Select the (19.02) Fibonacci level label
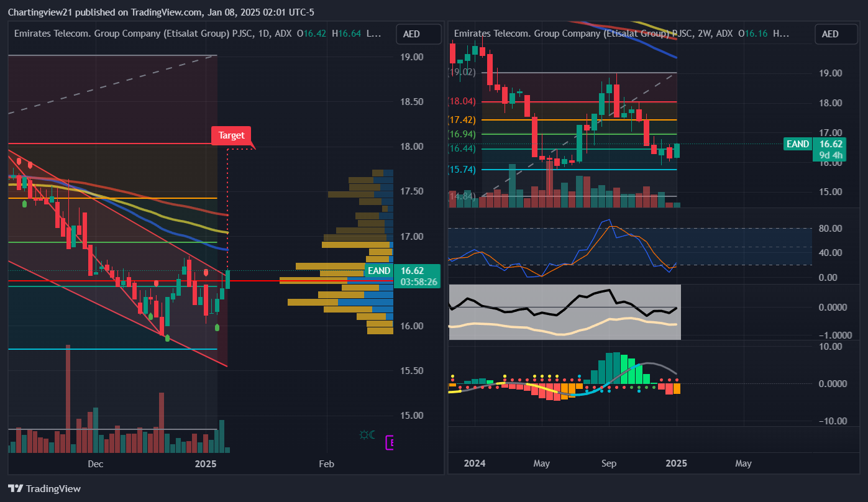 (x=462, y=72)
